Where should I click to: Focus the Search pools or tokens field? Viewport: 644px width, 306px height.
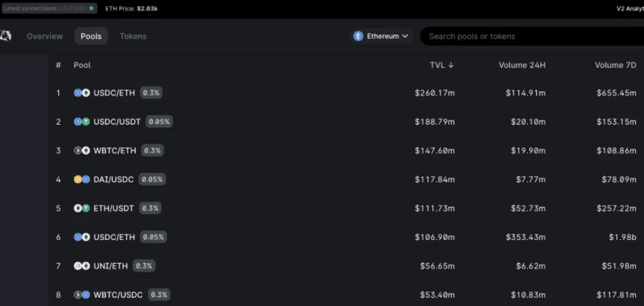(532, 36)
